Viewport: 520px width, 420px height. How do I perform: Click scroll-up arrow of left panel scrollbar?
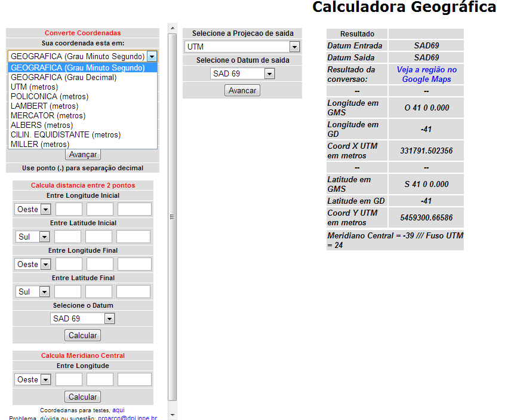173,27
